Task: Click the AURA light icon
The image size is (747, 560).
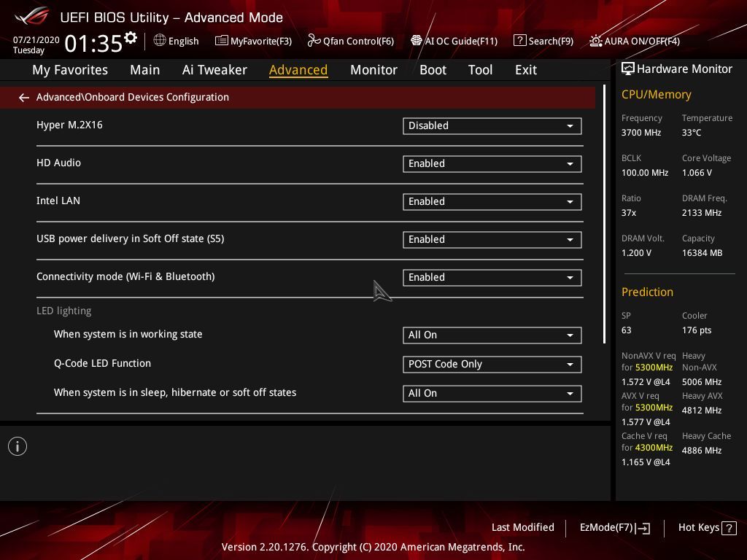Action: pos(595,41)
